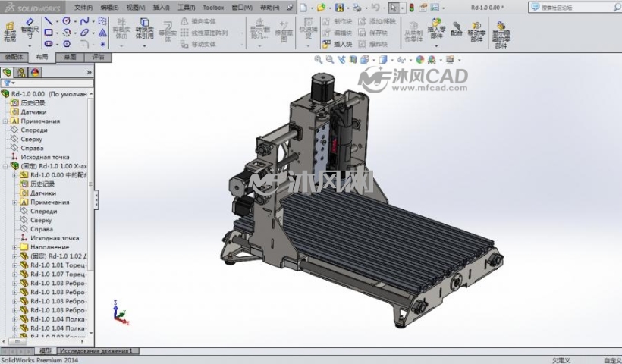Open the 工具(T) menu
This screenshot has height=364, width=622.
coord(187,7)
